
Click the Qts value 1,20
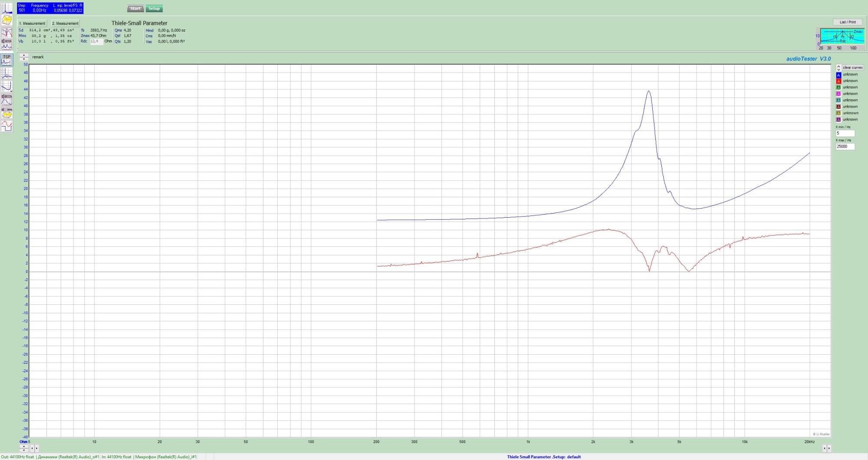tap(127, 42)
